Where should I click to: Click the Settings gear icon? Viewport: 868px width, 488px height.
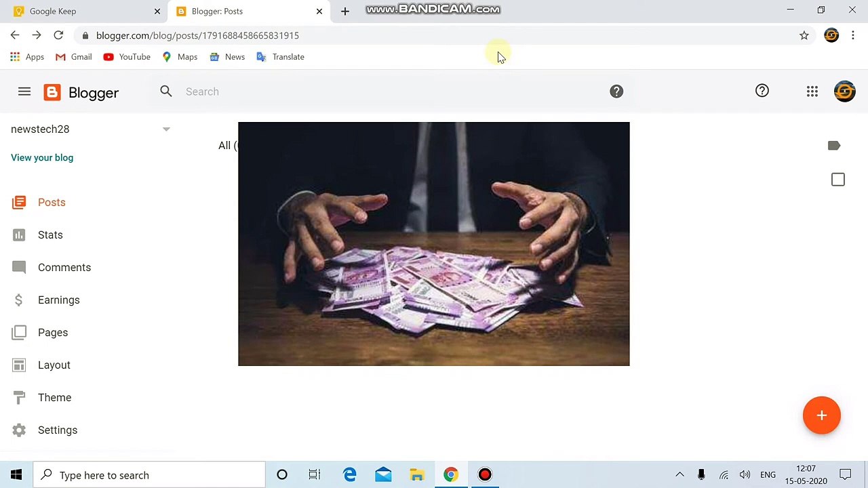pos(19,430)
